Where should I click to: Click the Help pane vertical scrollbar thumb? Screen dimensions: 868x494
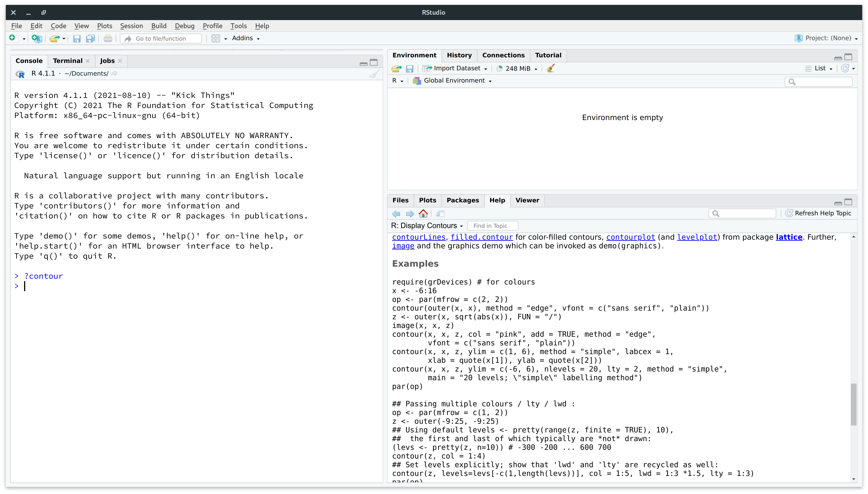pyautogui.click(x=854, y=404)
